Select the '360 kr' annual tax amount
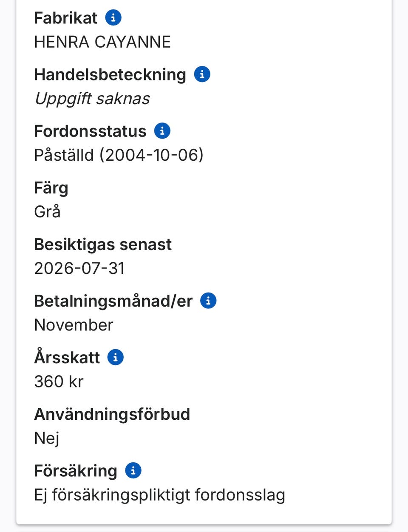This screenshot has width=408, height=532. (59, 381)
